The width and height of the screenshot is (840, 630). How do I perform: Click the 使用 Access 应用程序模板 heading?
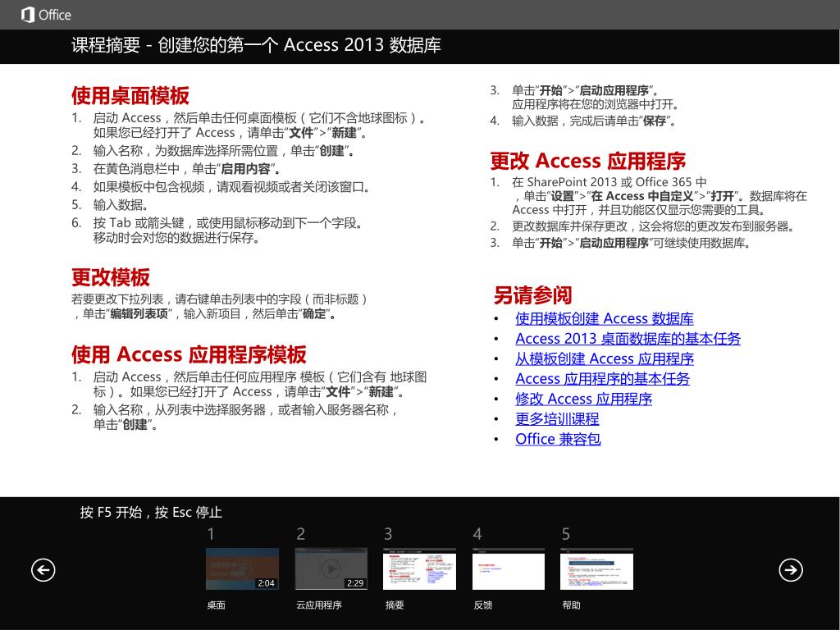(x=189, y=354)
